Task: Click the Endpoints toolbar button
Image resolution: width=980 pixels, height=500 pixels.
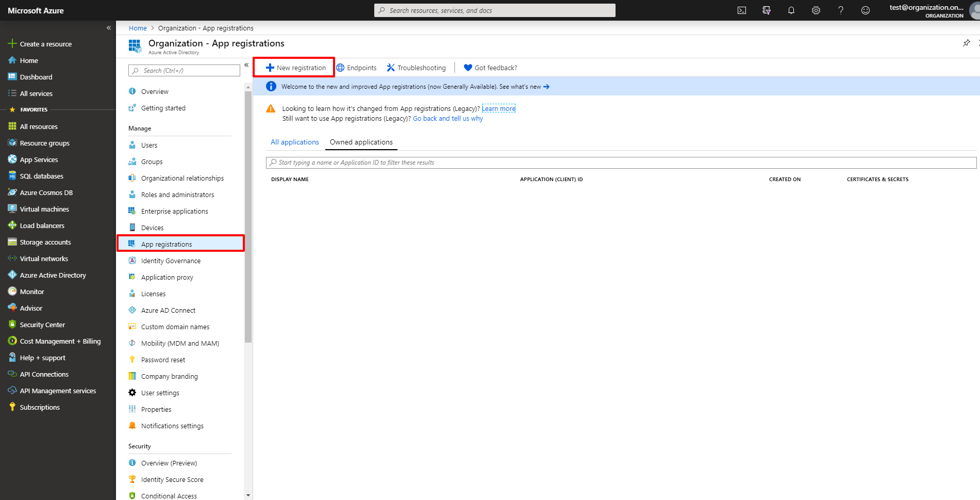Action: tap(356, 68)
